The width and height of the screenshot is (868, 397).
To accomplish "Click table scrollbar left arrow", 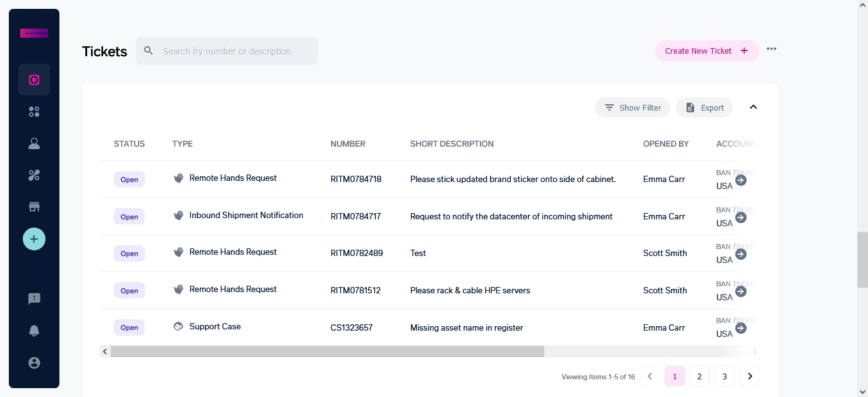I will (x=105, y=351).
